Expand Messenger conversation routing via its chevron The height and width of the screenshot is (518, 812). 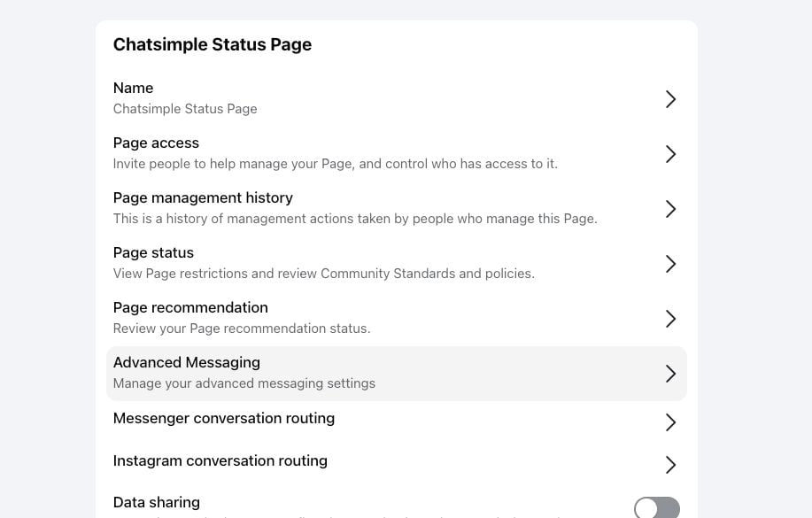[670, 423]
